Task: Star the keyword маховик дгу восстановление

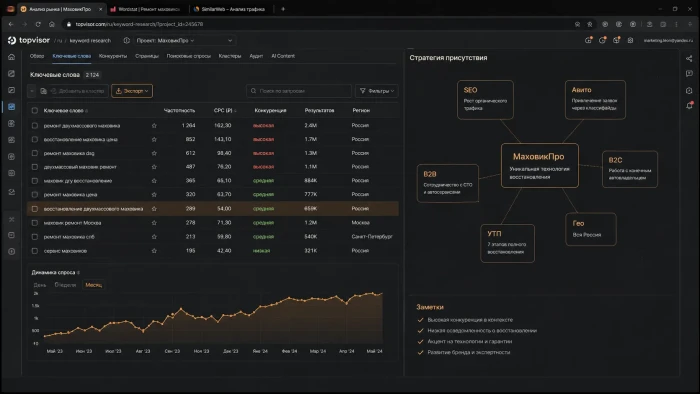Action: [154, 181]
